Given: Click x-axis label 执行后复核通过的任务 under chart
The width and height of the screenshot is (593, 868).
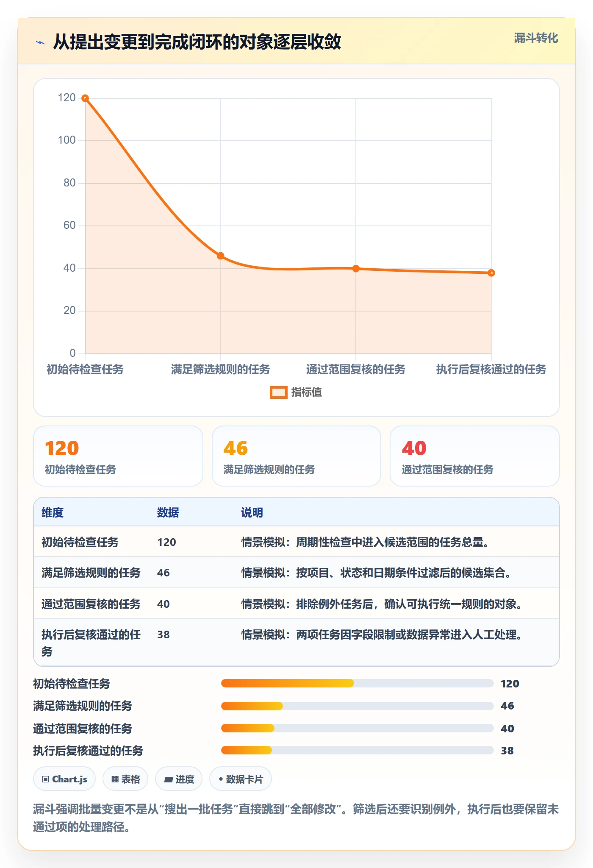Looking at the screenshot, I should click(491, 370).
